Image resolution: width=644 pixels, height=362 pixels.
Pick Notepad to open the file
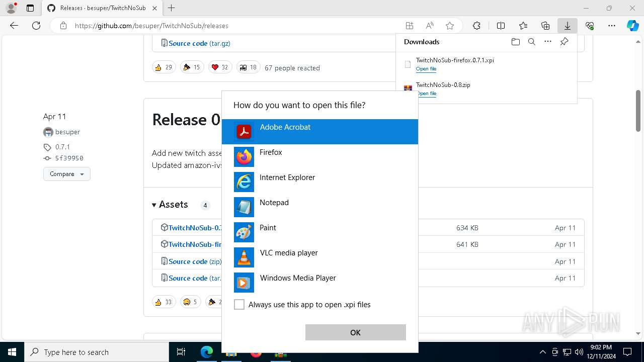point(320,207)
